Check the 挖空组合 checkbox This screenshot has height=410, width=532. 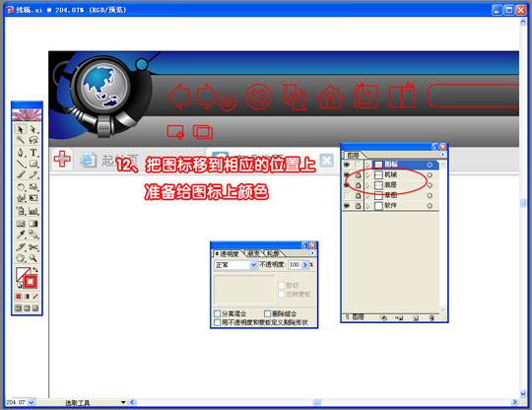pos(267,313)
